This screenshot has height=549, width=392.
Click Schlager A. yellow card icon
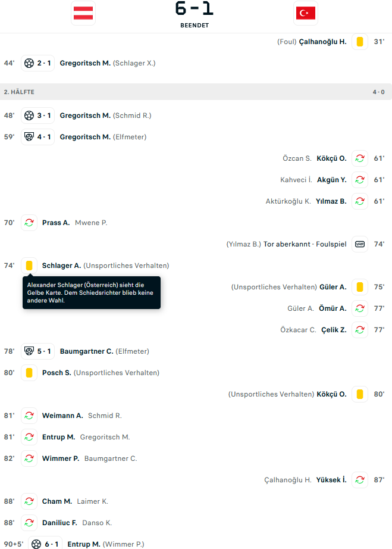pos(29,266)
